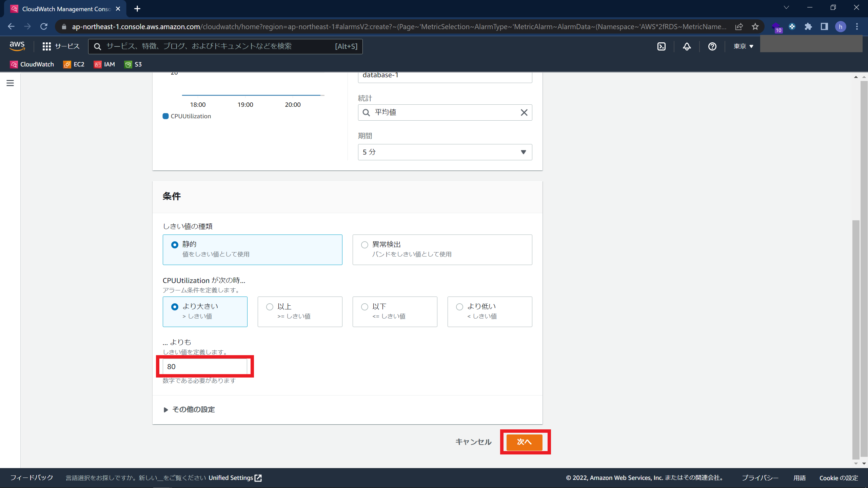
Task: Open S3 favorite shortcut
Action: pos(133,64)
